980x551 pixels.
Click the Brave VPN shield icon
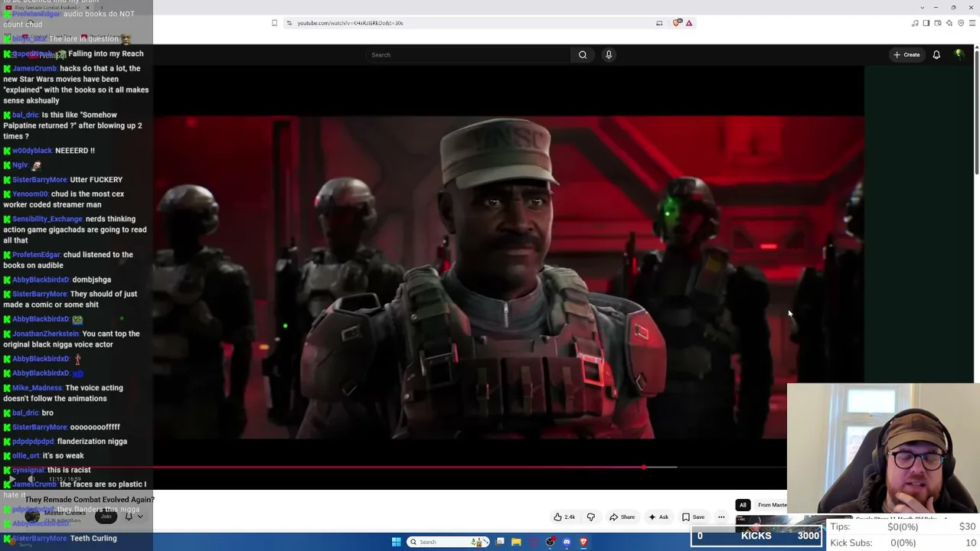point(961,23)
